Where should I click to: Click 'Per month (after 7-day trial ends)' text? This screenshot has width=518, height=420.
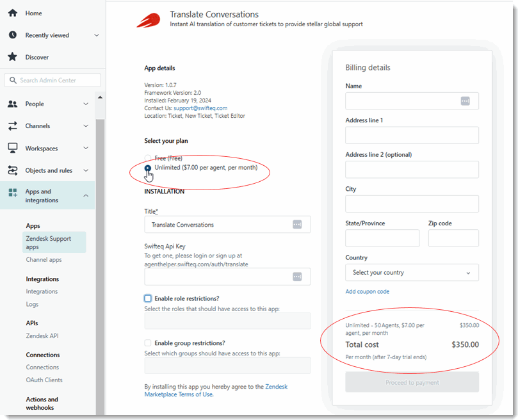(386, 357)
